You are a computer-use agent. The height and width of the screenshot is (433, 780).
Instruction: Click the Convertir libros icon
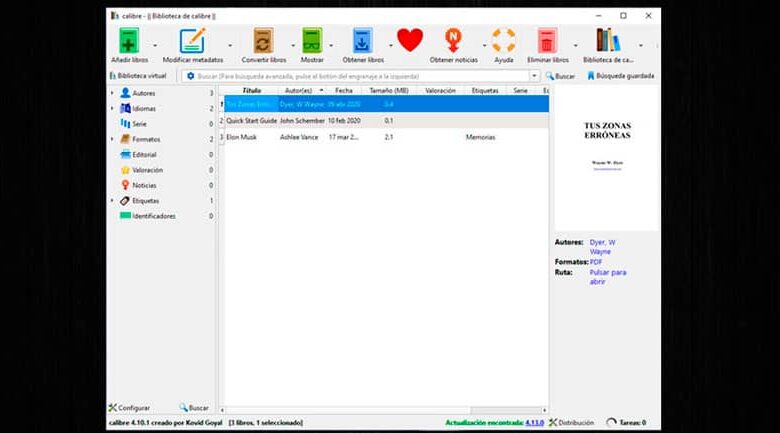(263, 41)
